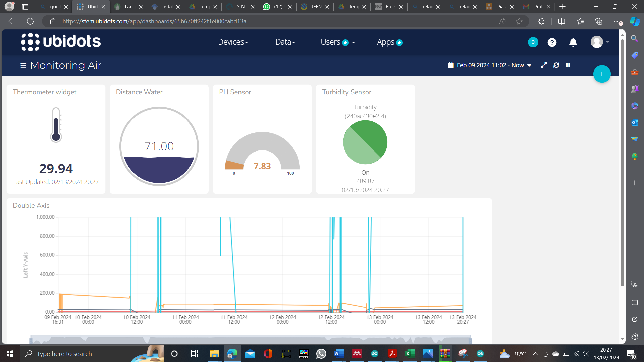This screenshot has width=644, height=362.
Task: Open the date range picker dropdown
Action: click(490, 65)
